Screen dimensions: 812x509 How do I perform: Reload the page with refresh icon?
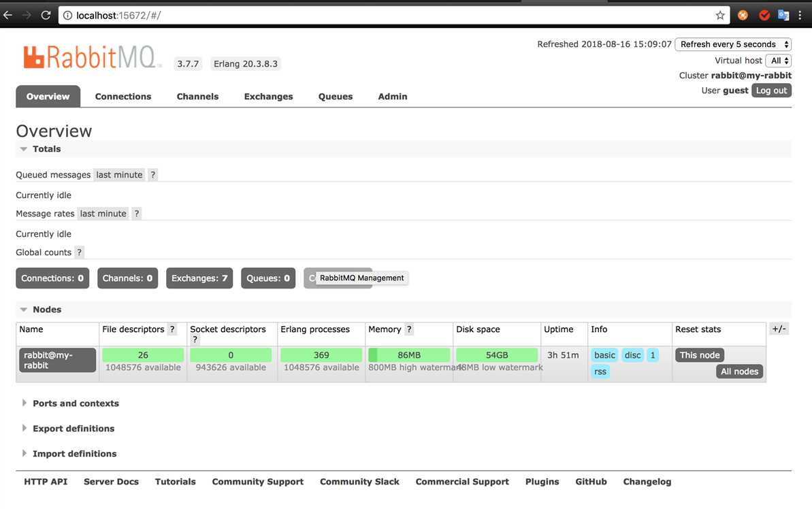[46, 16]
